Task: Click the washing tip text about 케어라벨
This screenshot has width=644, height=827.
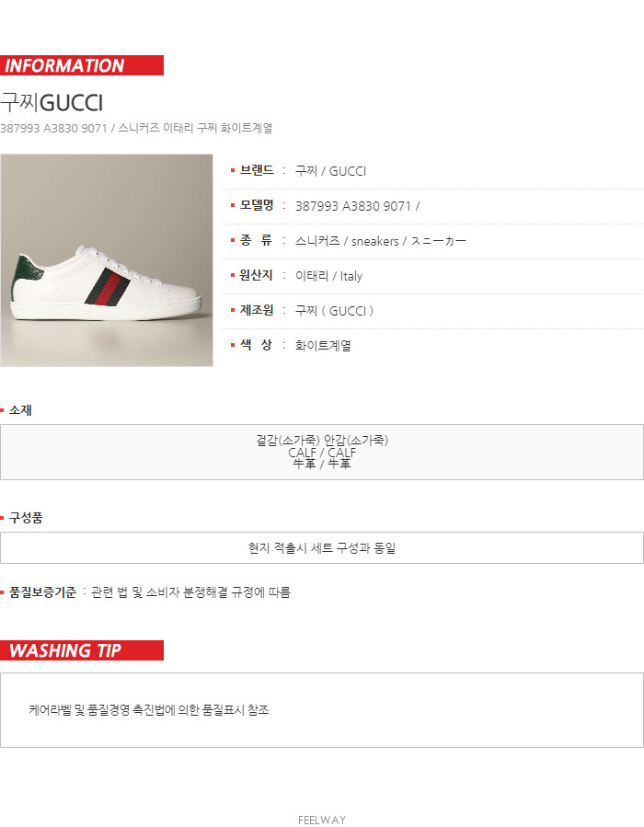Action: pyautogui.click(x=149, y=710)
